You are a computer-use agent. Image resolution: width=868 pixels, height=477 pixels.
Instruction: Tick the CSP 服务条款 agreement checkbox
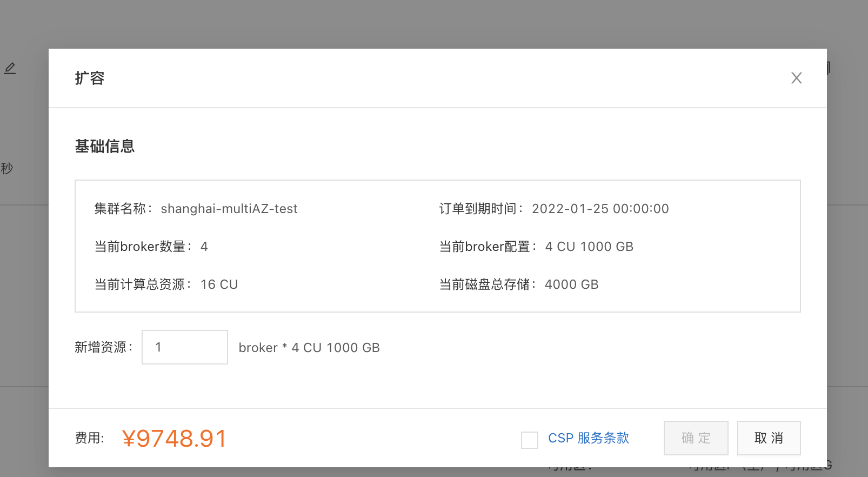(530, 440)
